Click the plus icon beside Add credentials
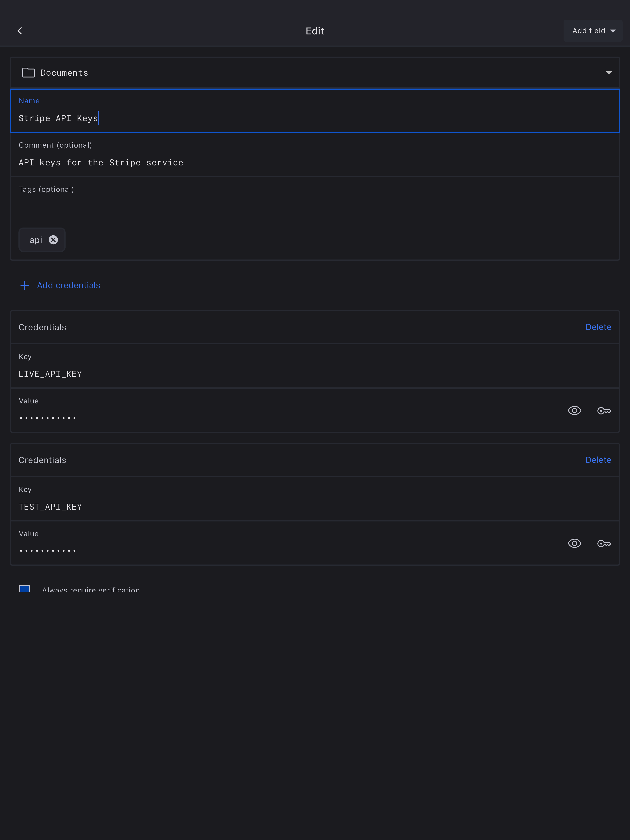 coord(25,285)
